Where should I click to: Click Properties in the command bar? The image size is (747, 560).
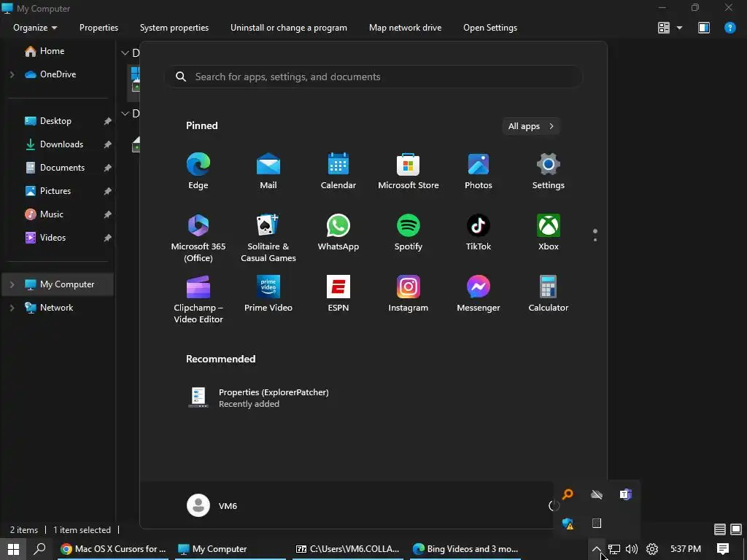pos(98,28)
